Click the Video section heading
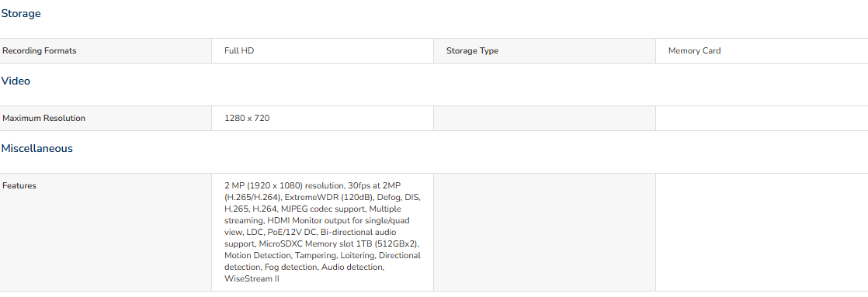 (x=16, y=81)
